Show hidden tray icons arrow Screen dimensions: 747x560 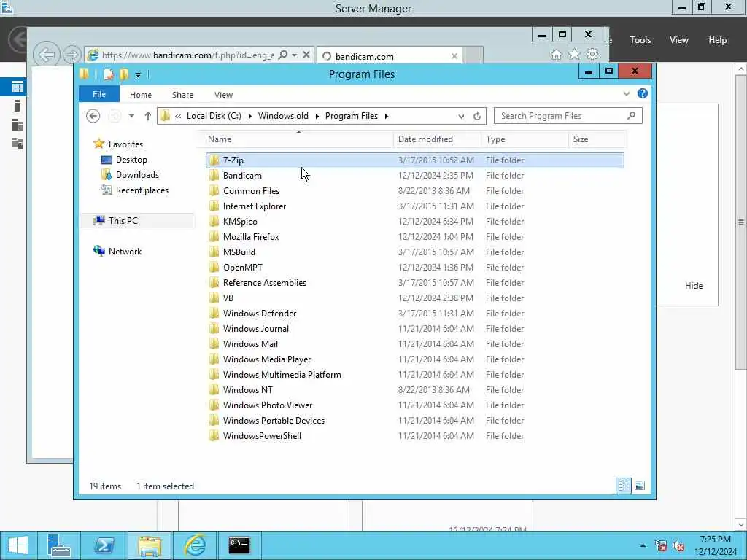[643, 545]
